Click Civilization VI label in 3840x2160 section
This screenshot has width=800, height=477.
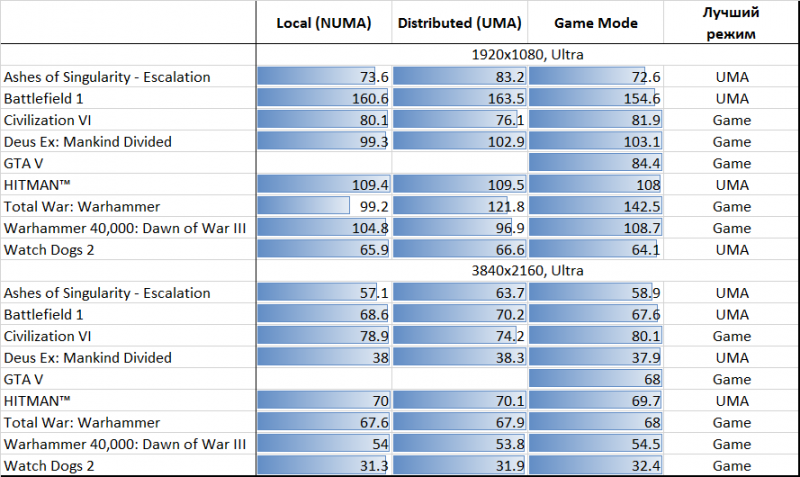47,336
